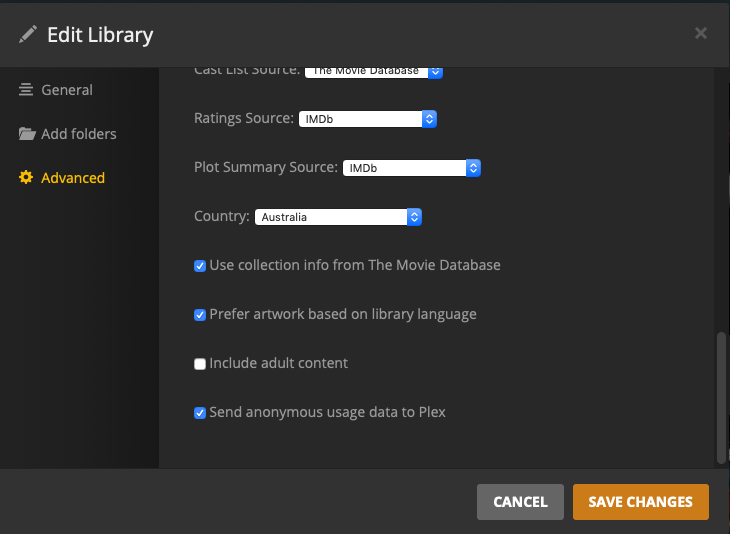The image size is (730, 534).
Task: Click the Add folders folder icon
Action: click(27, 134)
